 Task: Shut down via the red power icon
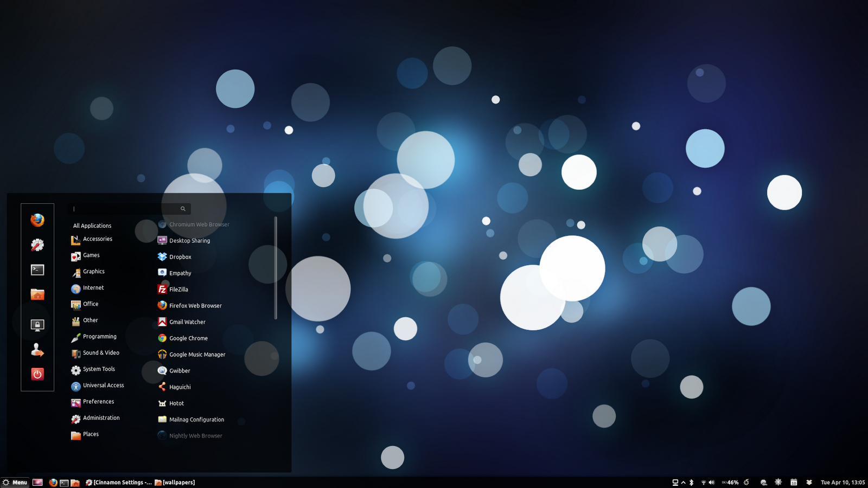click(37, 374)
